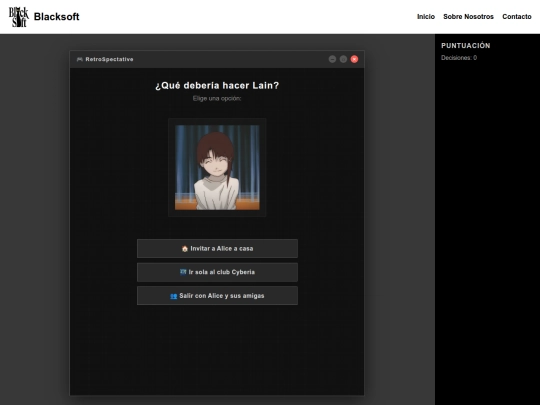
Task: Click the gamepad icon beside RetroSpectative
Action: click(80, 59)
